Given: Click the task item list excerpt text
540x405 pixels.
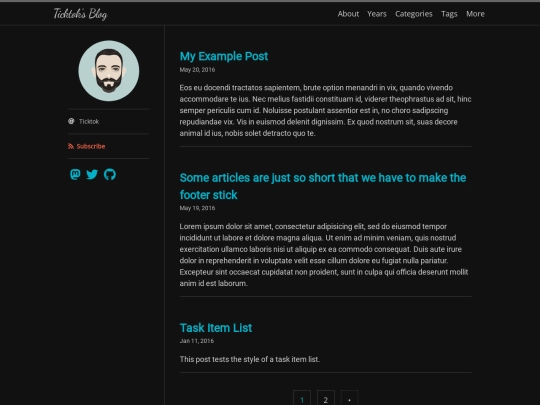Looking at the screenshot, I should [250, 359].
